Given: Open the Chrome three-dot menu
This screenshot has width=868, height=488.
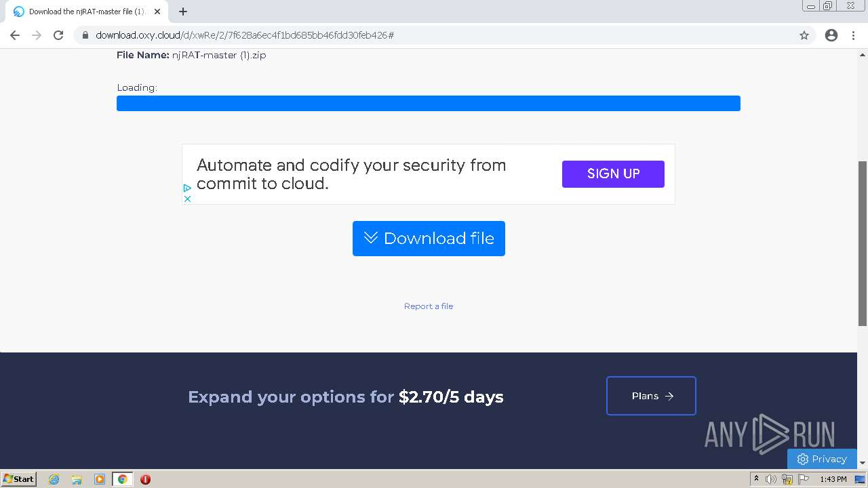Looking at the screenshot, I should coord(854,35).
